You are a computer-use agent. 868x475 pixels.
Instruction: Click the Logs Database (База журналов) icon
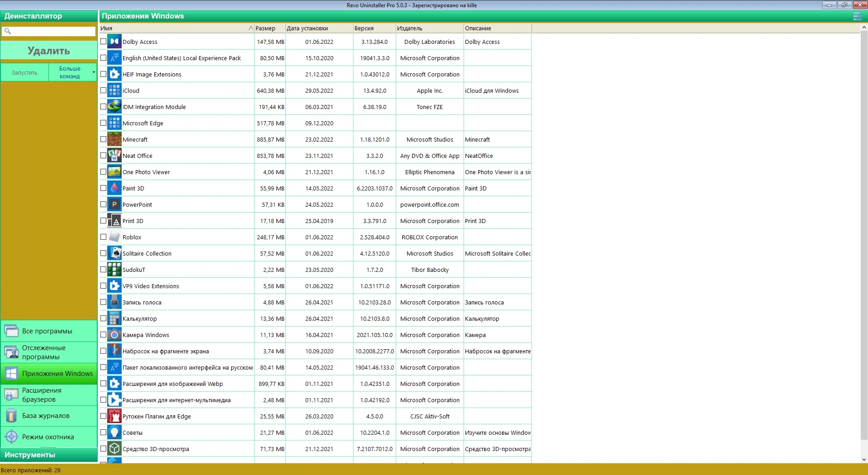coord(11,416)
